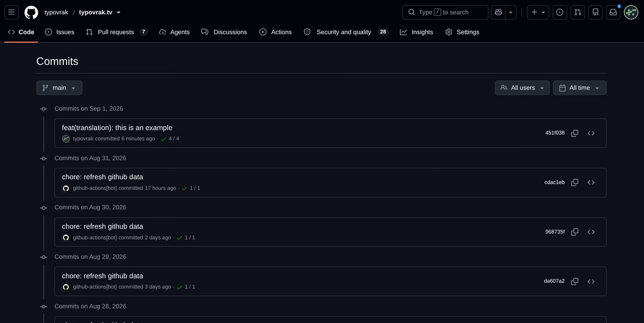This screenshot has height=323, width=644.
Task: Open the Create new plus menu
Action: (x=538, y=12)
